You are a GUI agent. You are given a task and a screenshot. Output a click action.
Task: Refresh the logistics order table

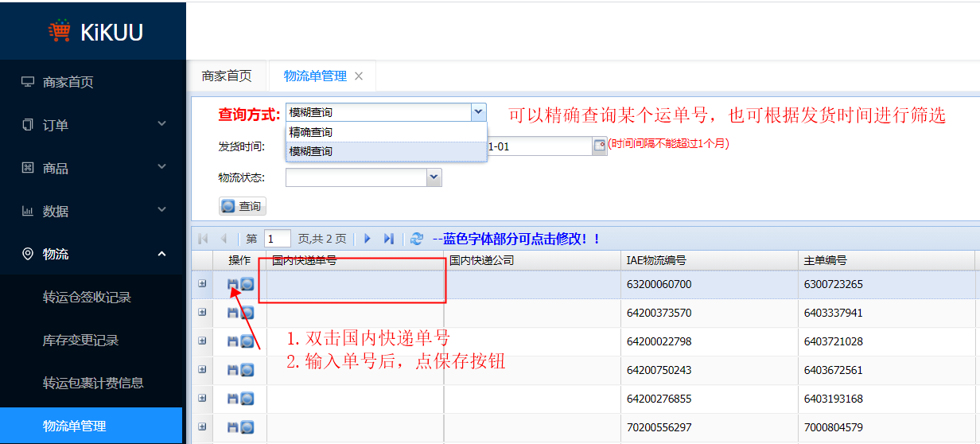coord(416,239)
